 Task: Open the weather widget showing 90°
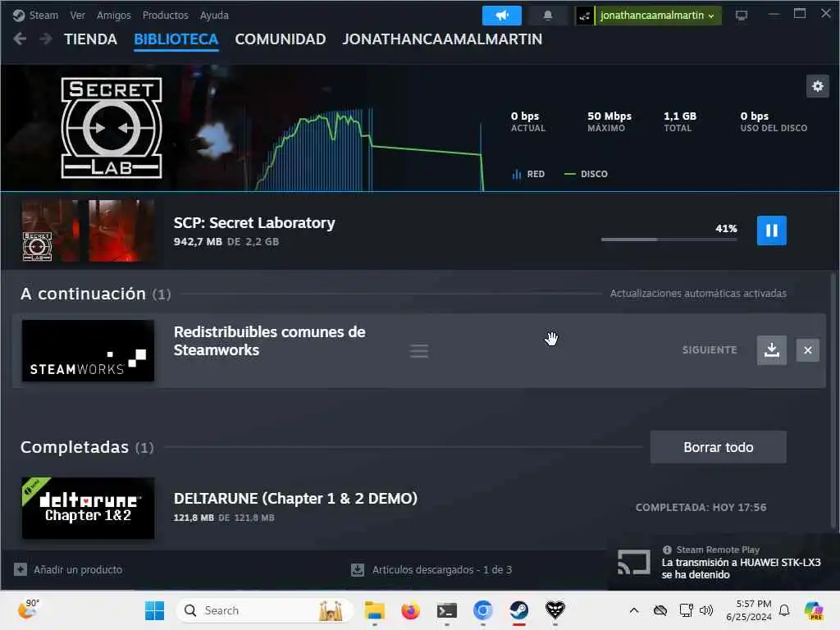[29, 609]
